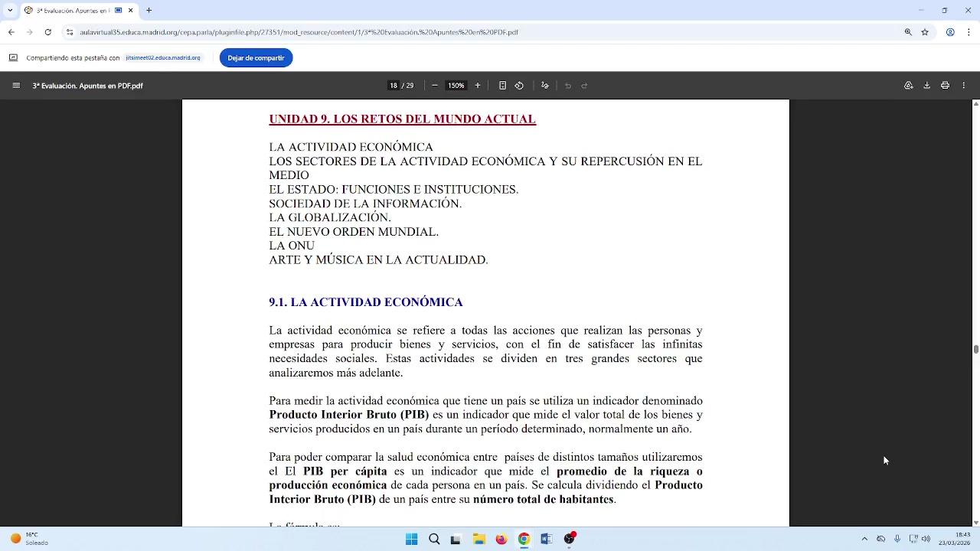Fit the PDF to page
Screen dimensions: 980x551
click(x=502, y=86)
